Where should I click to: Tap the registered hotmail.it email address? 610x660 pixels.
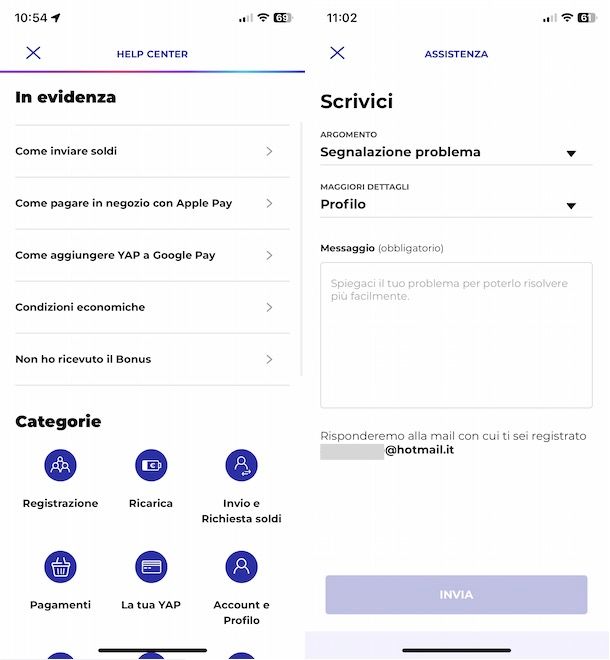tap(387, 450)
